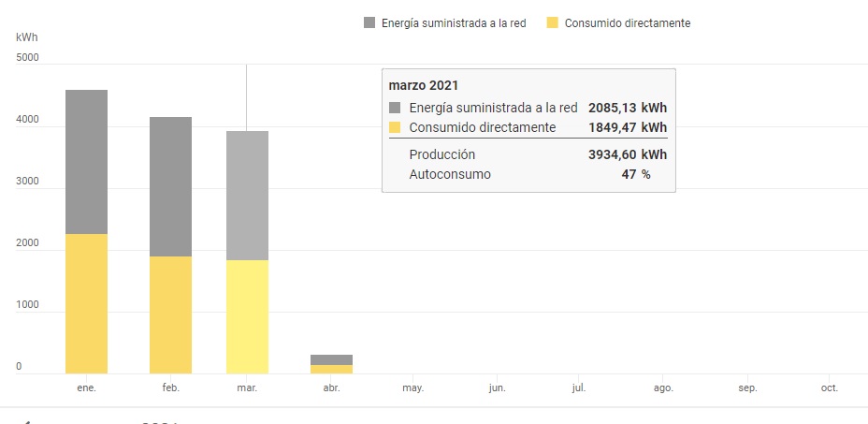Click the 'may.' month axis label
Screen dimensions: 868x424
click(x=413, y=387)
